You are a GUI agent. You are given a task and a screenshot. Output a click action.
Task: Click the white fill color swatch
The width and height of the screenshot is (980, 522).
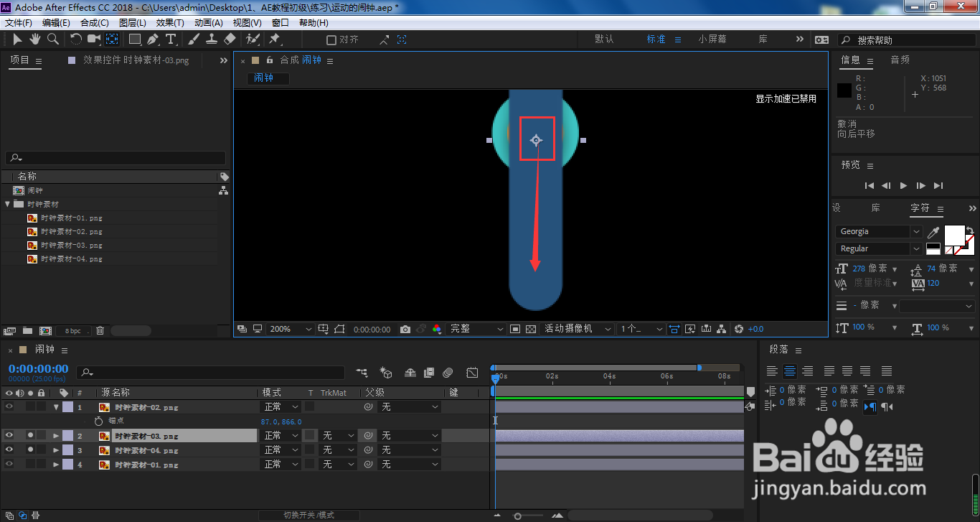pyautogui.click(x=954, y=236)
